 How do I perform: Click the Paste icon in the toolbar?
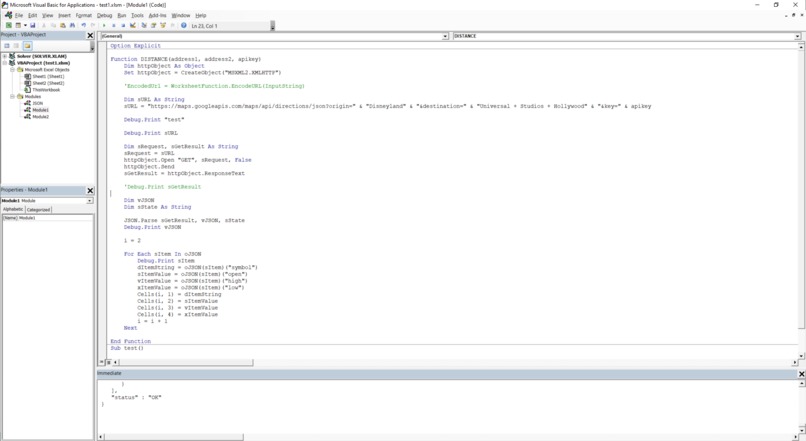click(63, 25)
